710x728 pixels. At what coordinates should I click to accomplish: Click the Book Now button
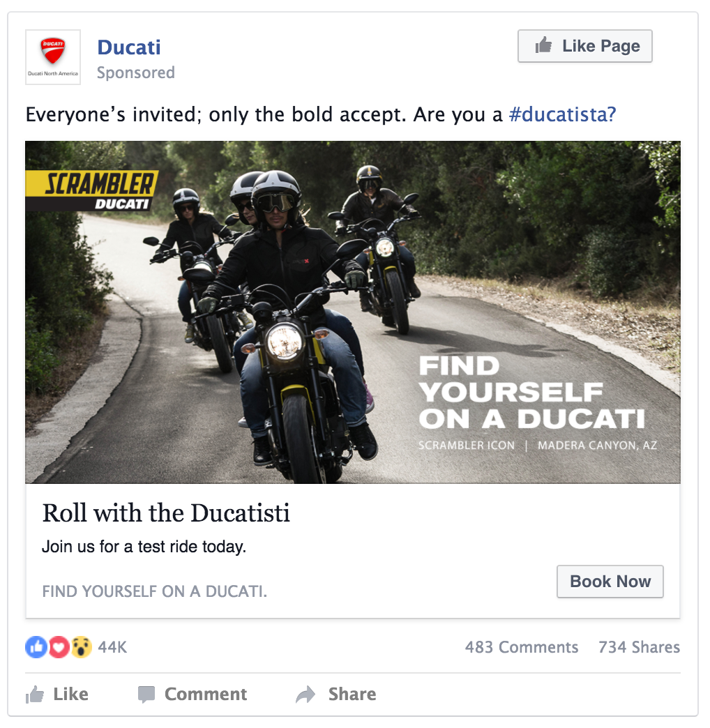pos(610,582)
